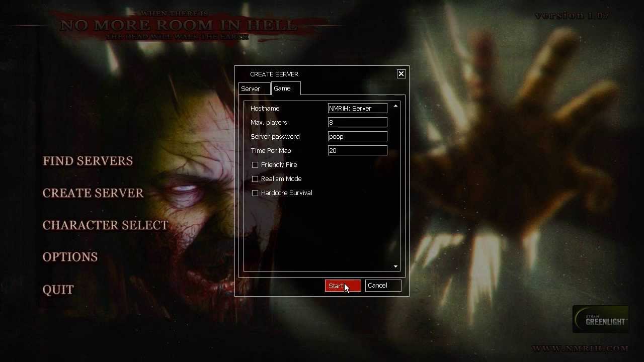The image size is (644, 362).
Task: Click the settings list scroll up arrow
Action: pos(395,106)
